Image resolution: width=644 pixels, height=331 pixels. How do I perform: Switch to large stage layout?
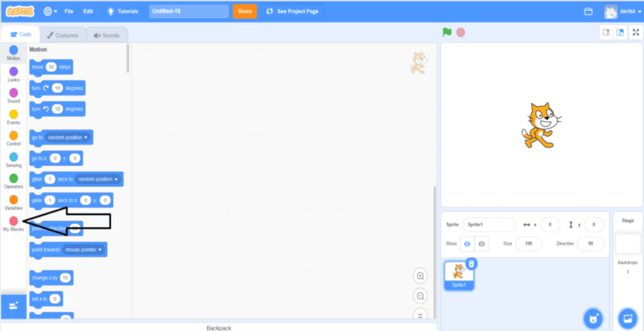click(620, 32)
